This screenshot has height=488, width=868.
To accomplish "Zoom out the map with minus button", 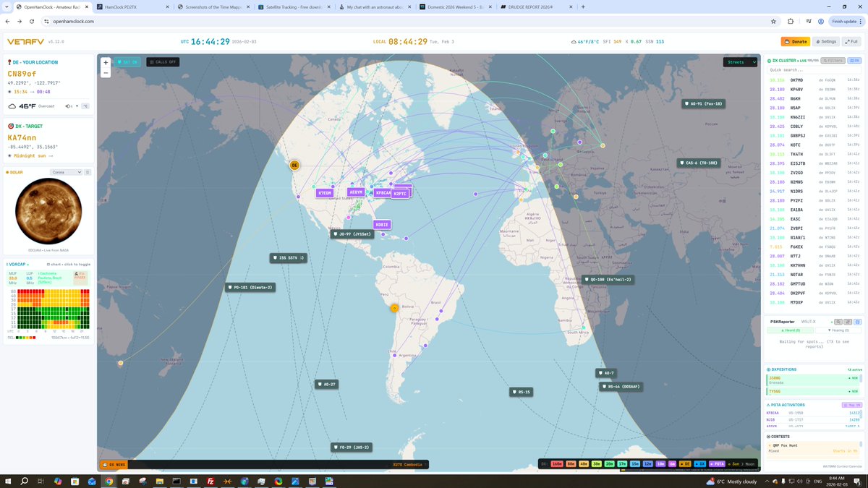I will (x=106, y=72).
